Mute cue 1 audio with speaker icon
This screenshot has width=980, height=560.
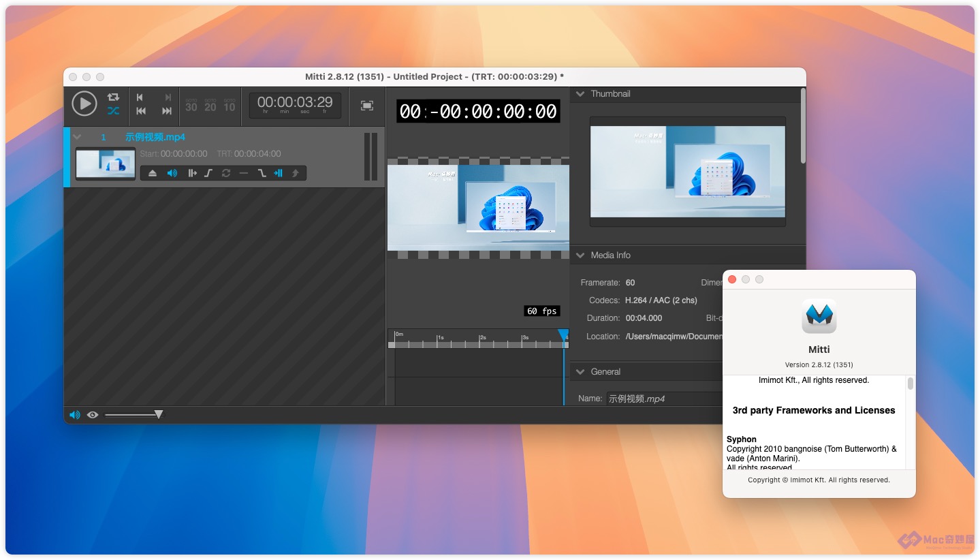[x=172, y=174]
